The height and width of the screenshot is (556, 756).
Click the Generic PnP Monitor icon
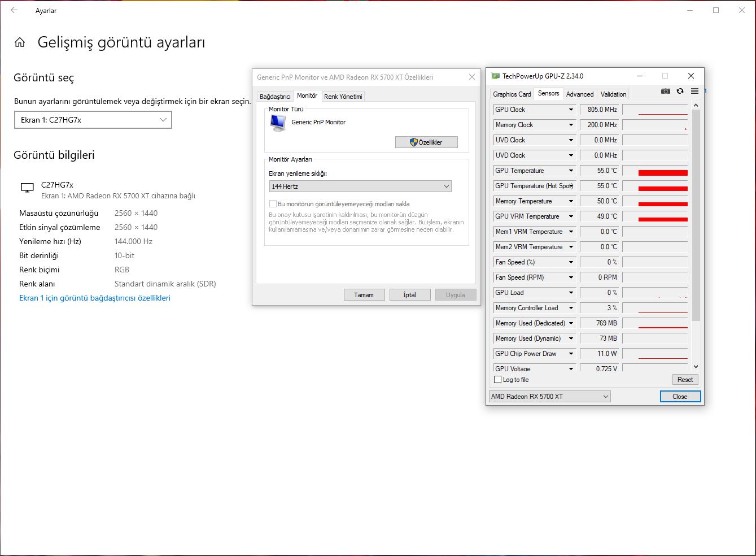coord(278,123)
